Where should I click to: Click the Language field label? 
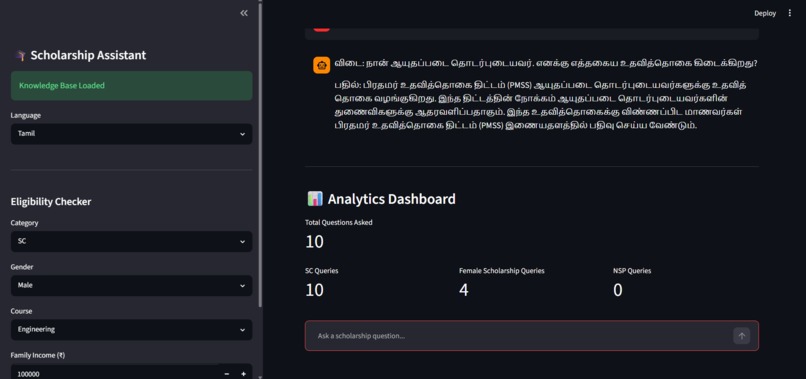click(x=26, y=115)
